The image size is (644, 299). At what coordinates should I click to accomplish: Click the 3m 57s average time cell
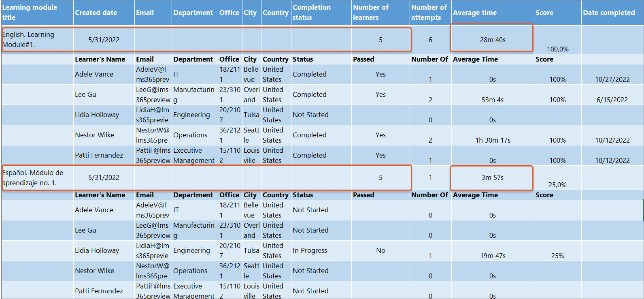492,177
